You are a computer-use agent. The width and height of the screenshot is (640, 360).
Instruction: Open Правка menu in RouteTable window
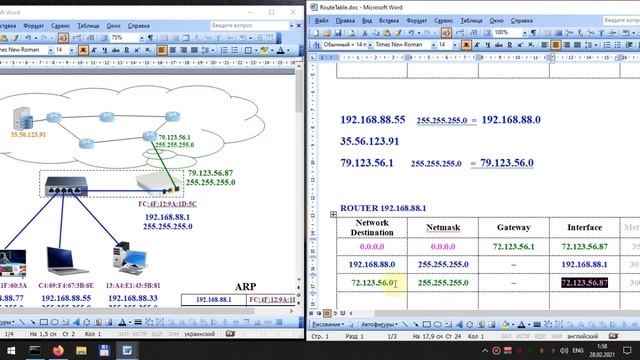(x=345, y=20)
